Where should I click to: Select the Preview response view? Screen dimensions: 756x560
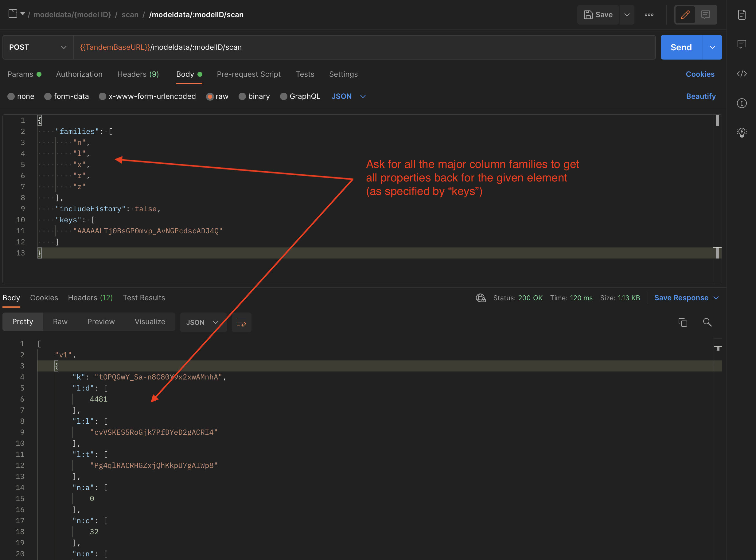tap(101, 322)
